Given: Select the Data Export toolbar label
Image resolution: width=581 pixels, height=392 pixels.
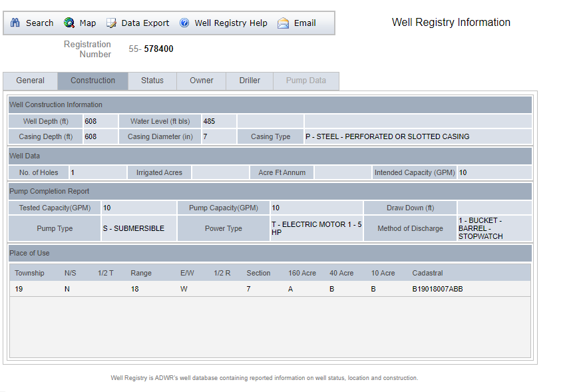Looking at the screenshot, I should [145, 23].
